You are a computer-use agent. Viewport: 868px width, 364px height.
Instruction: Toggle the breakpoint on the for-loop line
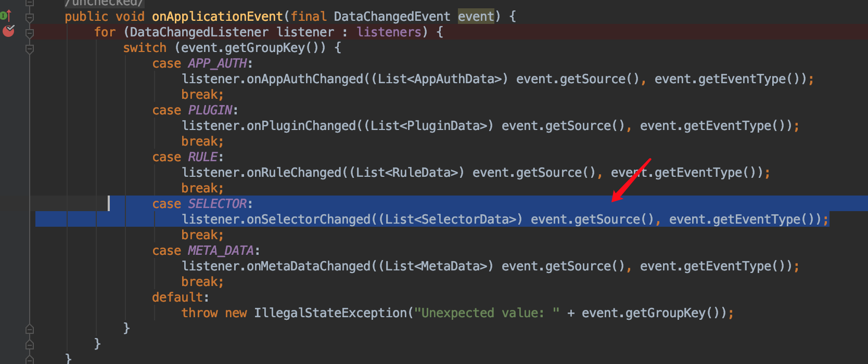pyautogui.click(x=8, y=31)
